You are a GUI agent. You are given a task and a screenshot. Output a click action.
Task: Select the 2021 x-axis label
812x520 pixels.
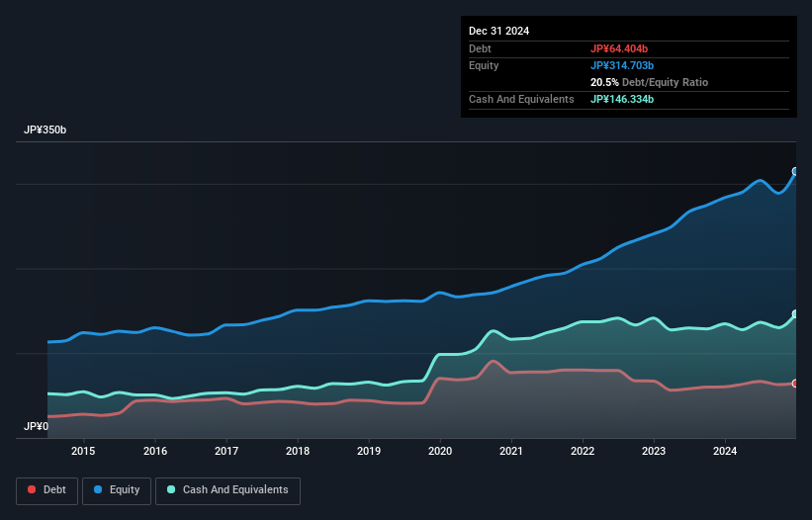(x=511, y=451)
